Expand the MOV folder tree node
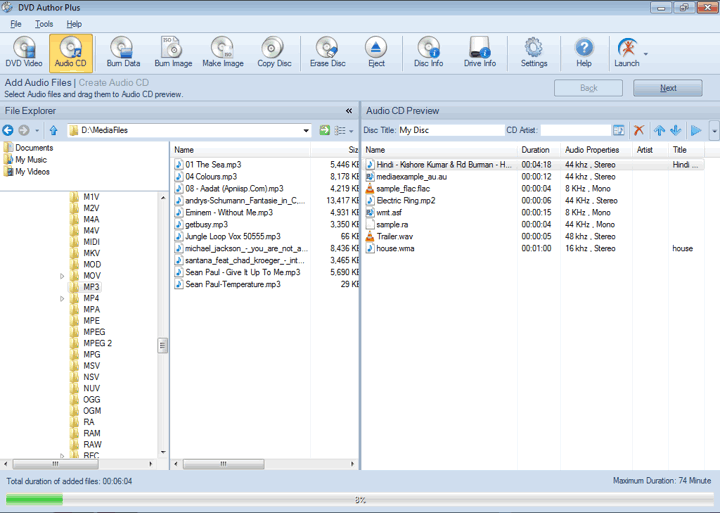 pyautogui.click(x=62, y=276)
